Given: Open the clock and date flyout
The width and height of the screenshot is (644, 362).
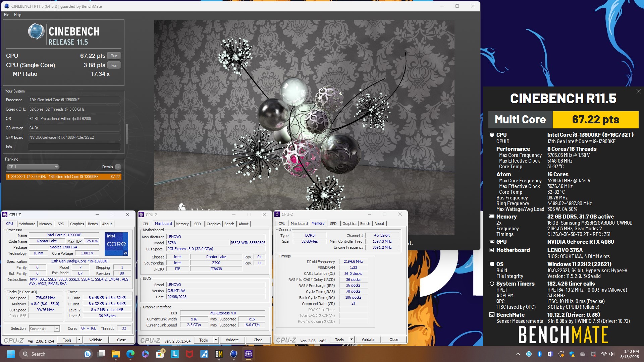Looking at the screenshot, I should click(x=629, y=354).
